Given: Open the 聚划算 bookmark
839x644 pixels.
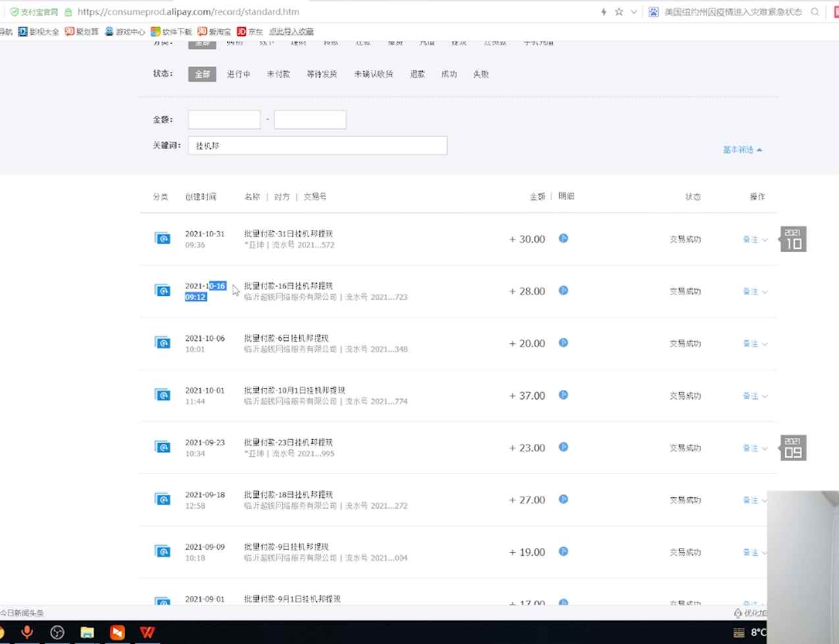Looking at the screenshot, I should pyautogui.click(x=82, y=32).
